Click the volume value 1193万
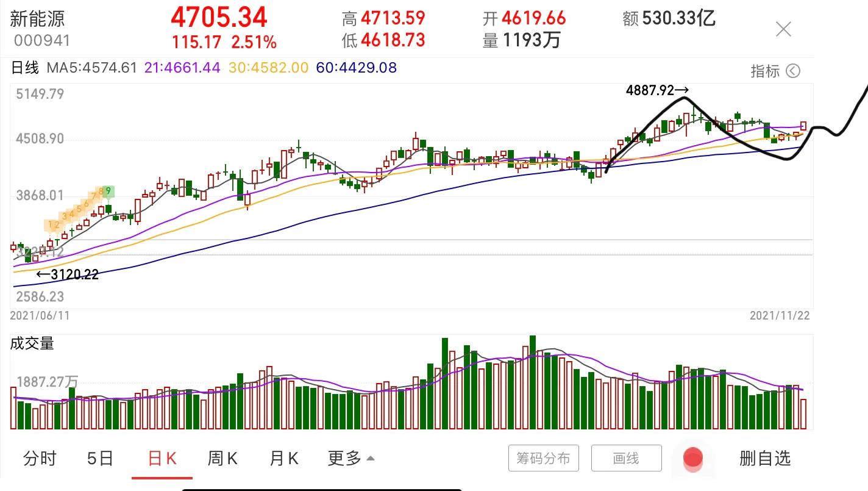 click(531, 40)
